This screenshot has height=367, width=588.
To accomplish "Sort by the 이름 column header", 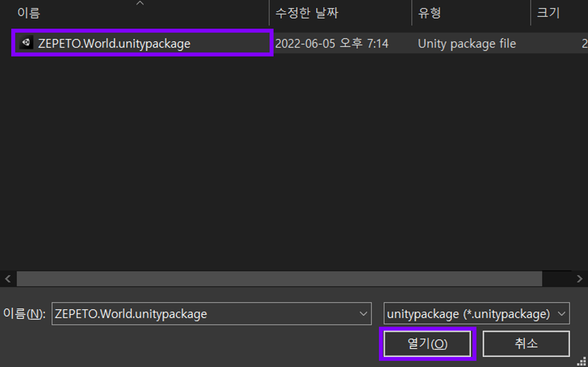I will pos(29,13).
